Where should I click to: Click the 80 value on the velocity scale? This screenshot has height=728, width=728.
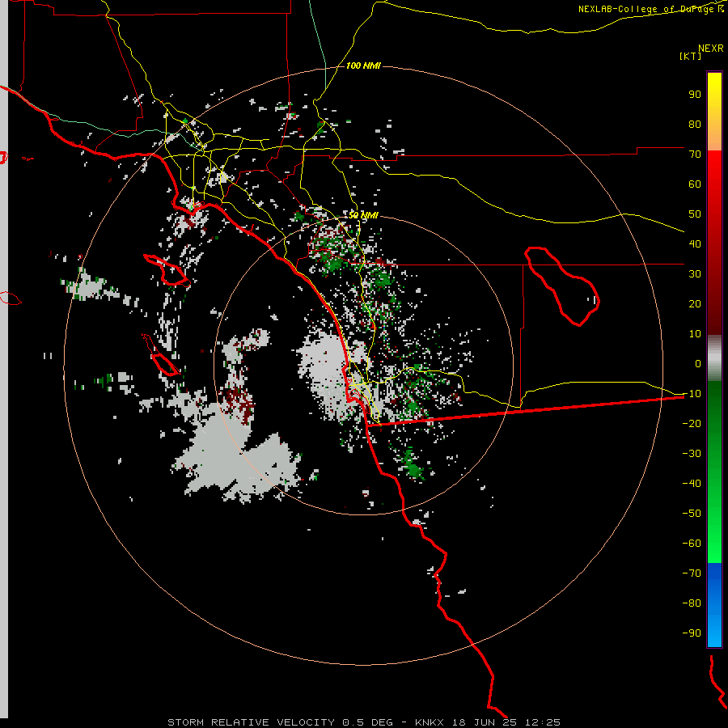(x=695, y=125)
